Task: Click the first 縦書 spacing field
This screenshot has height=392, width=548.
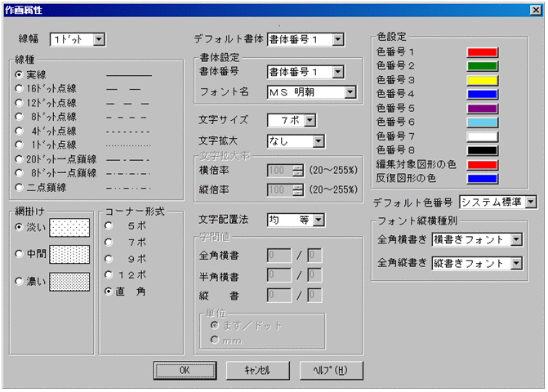Action: pos(279,295)
